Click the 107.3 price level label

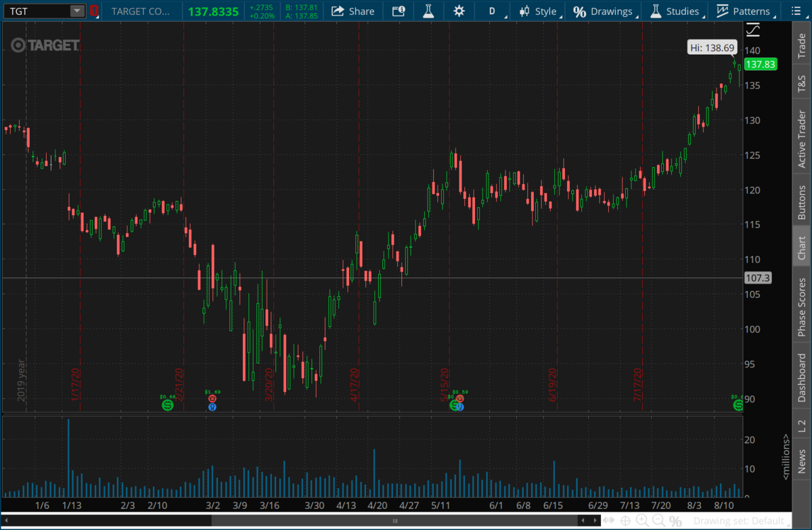[x=757, y=278]
